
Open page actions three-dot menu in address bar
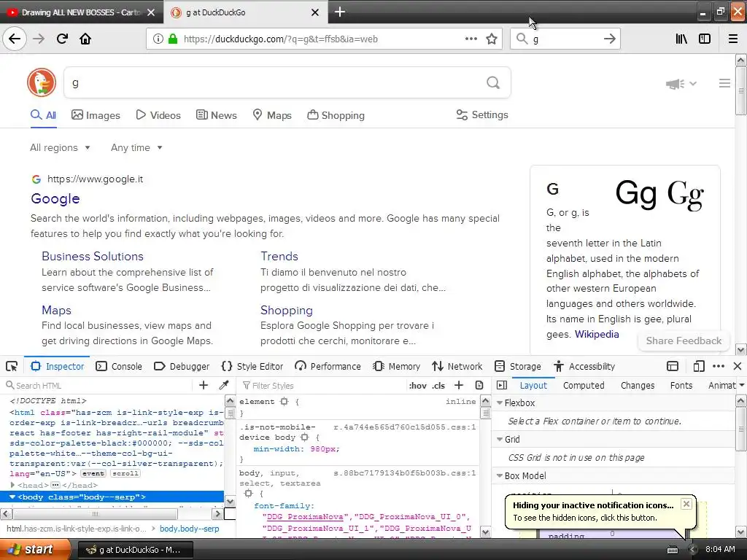click(471, 39)
